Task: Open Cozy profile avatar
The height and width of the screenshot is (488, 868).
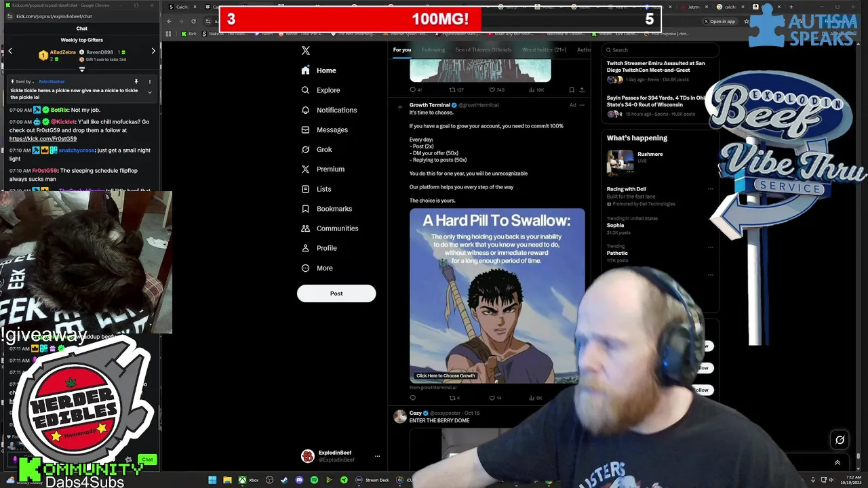Action: [400, 416]
